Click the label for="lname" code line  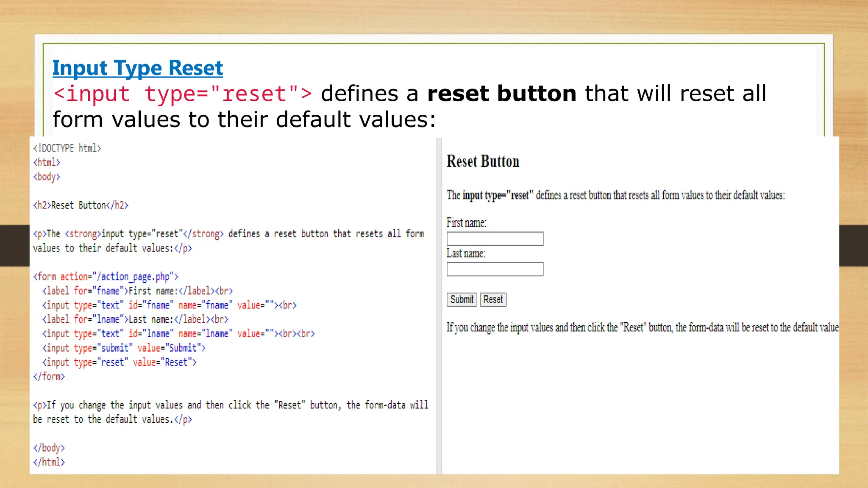(135, 319)
